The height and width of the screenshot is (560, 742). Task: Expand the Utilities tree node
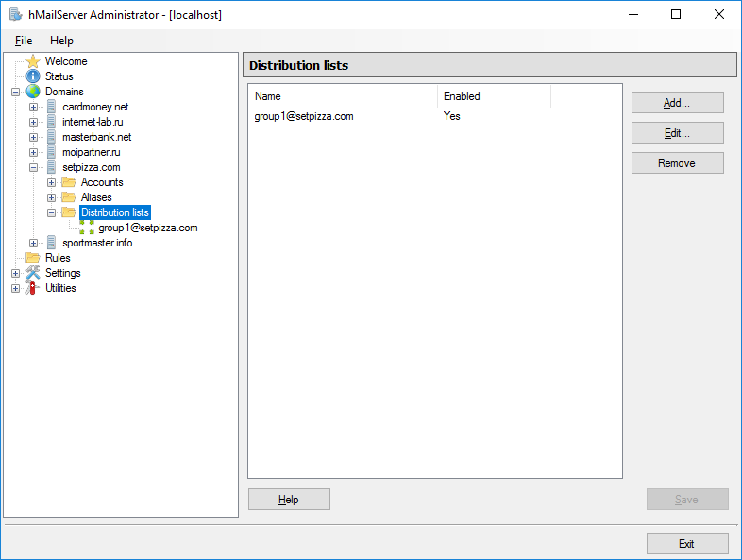[x=16, y=288]
